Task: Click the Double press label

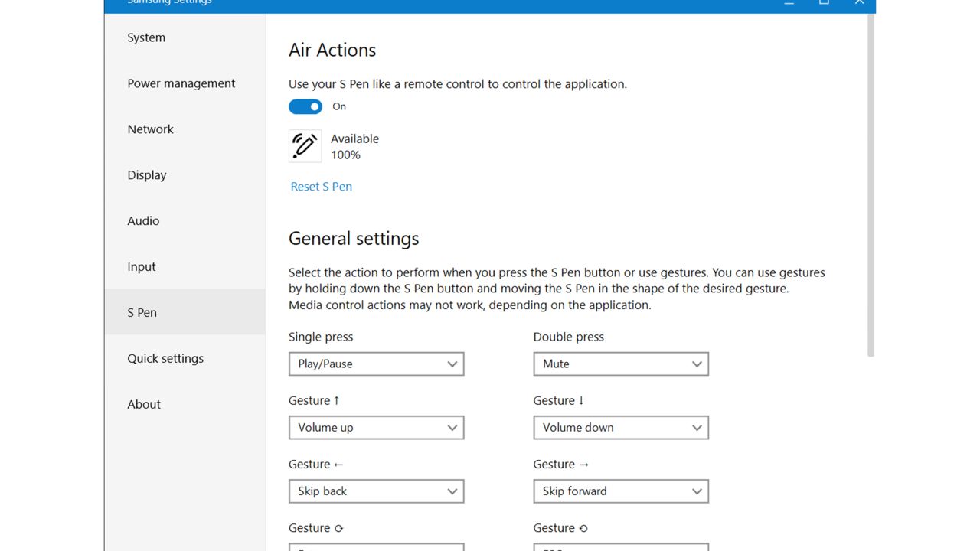Action: 569,337
